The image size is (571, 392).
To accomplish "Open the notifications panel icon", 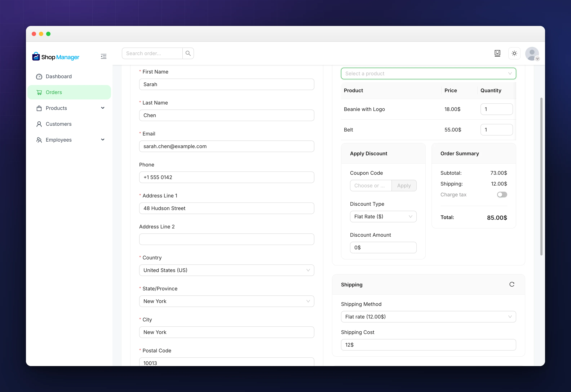I will 497,53.
